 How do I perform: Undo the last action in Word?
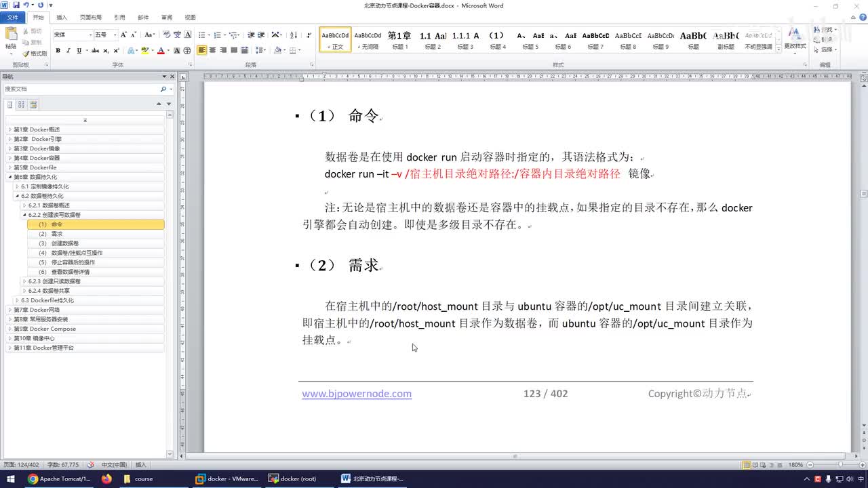coord(26,5)
